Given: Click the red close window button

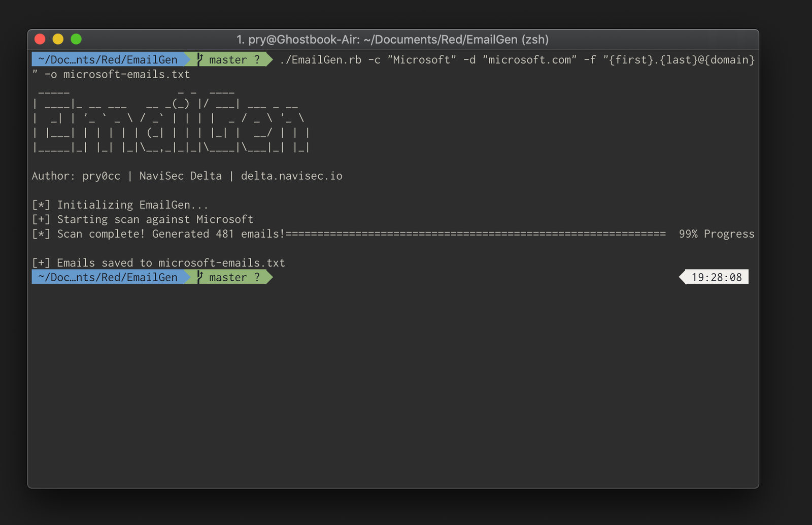Looking at the screenshot, I should coord(40,39).
